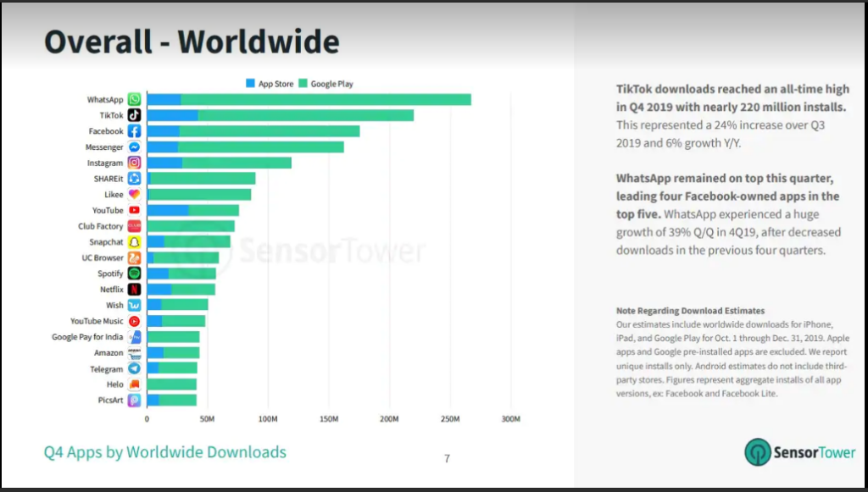Click the page number 7
This screenshot has width=868, height=492.
(447, 459)
